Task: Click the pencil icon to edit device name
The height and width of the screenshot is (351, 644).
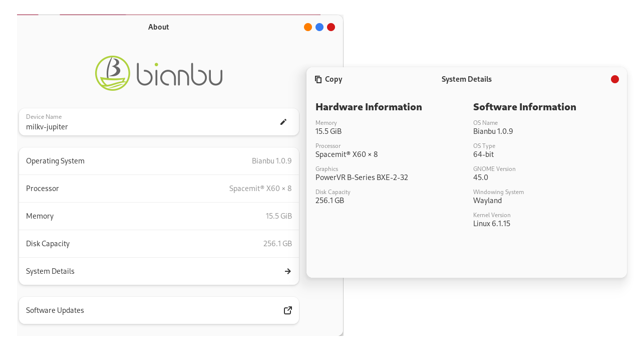Action: pyautogui.click(x=283, y=122)
